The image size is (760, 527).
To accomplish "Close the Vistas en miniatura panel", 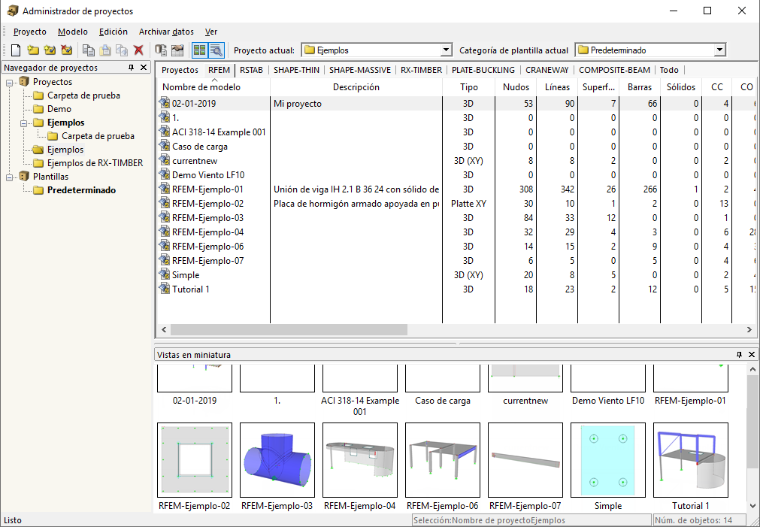I will pyautogui.click(x=752, y=354).
